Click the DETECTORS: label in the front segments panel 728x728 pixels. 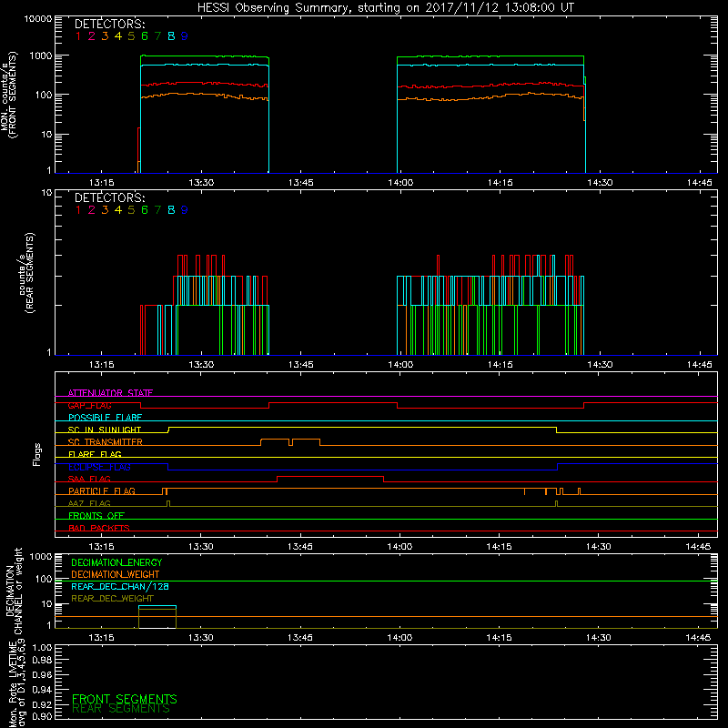pyautogui.click(x=109, y=25)
